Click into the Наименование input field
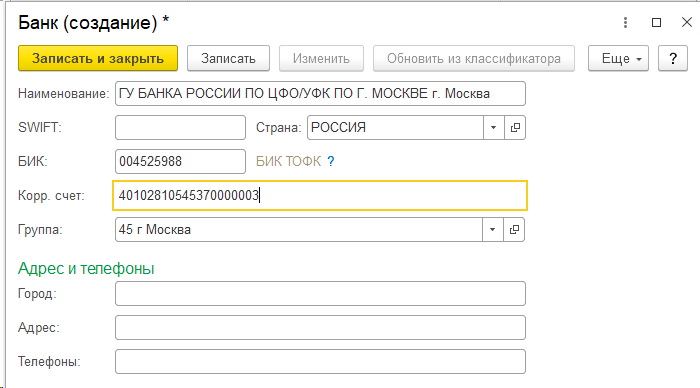700x388 pixels. coord(320,94)
